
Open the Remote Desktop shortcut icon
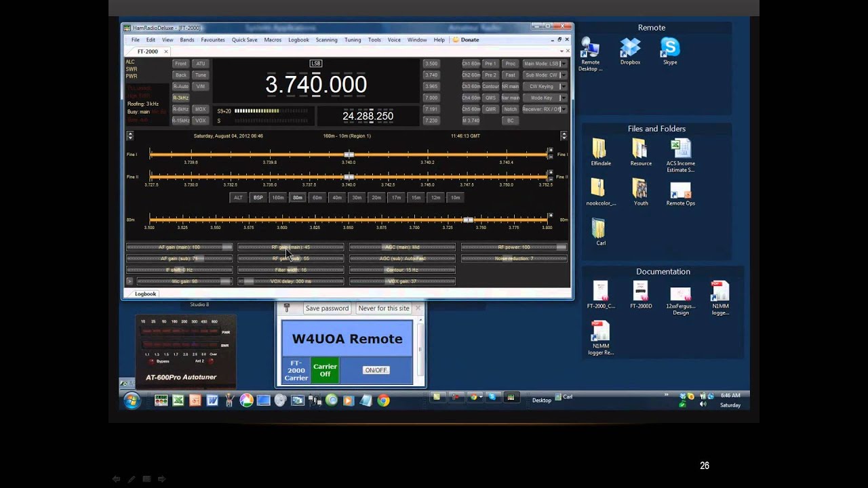[590, 49]
